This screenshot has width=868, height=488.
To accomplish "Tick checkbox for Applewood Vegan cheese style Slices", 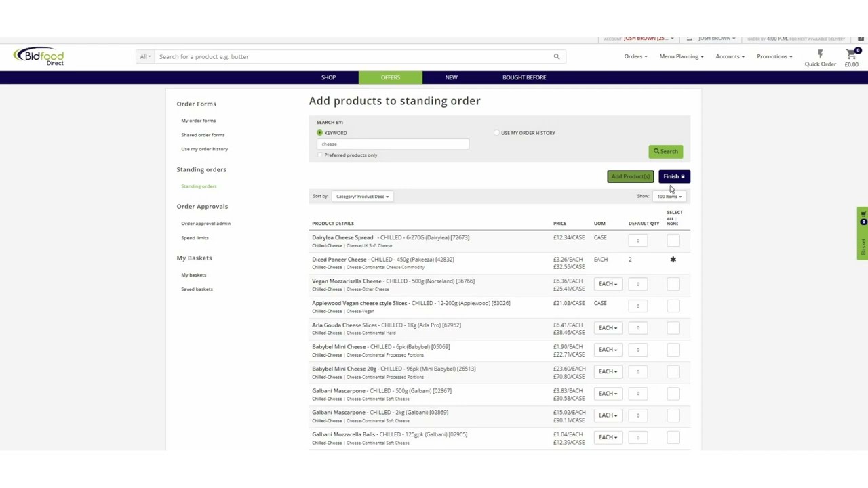I will point(673,306).
